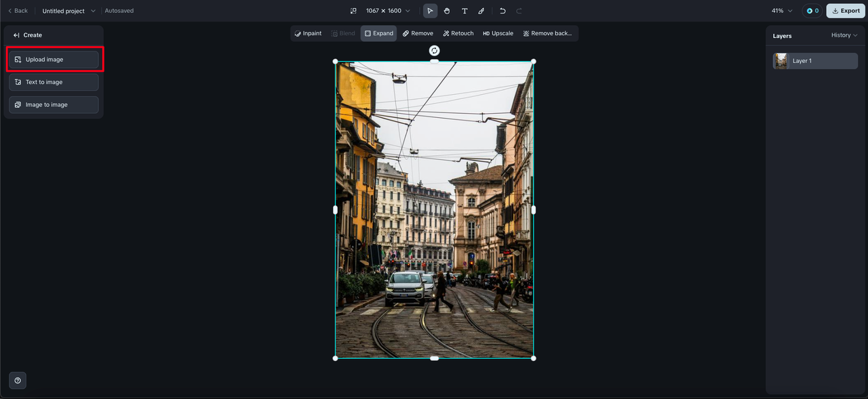Click the Layers panel title

tap(782, 36)
